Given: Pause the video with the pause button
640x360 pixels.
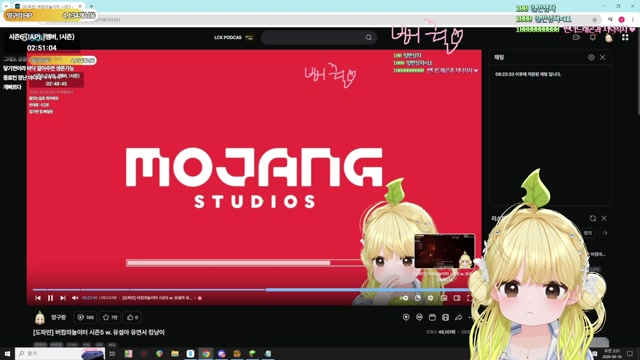Looking at the screenshot, I should (50, 298).
